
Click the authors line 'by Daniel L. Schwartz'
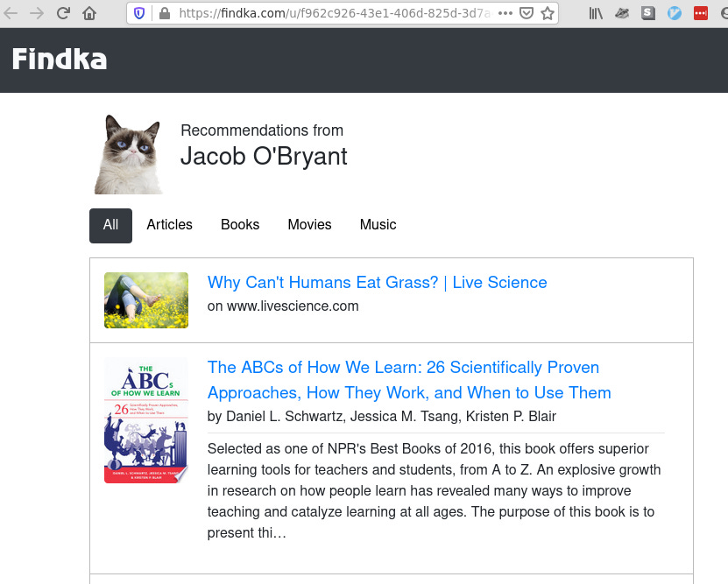(x=382, y=417)
